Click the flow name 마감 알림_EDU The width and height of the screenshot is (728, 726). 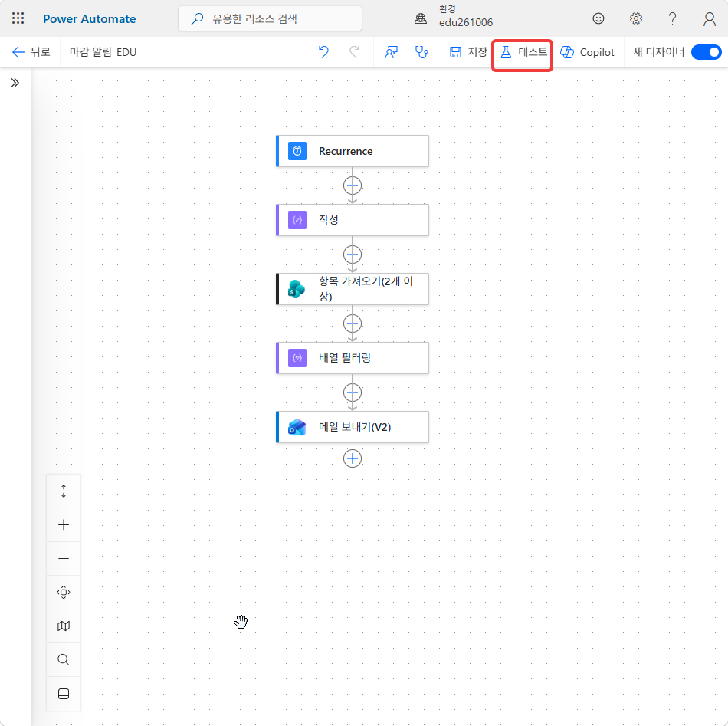click(103, 52)
